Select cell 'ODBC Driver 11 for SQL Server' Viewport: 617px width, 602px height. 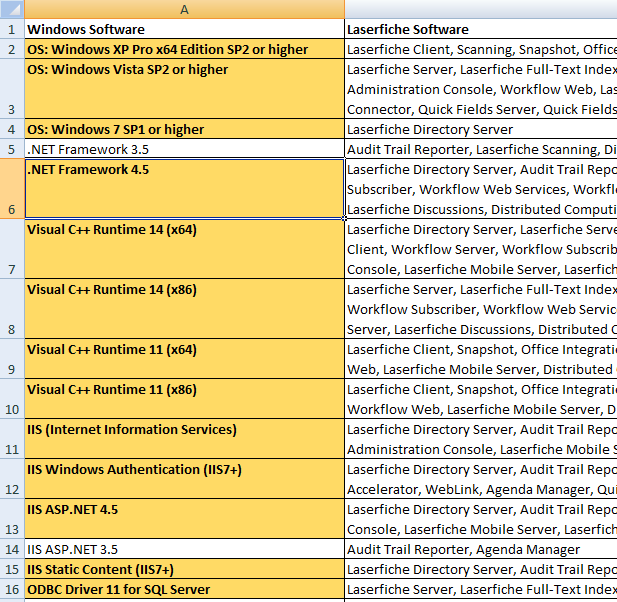pyautogui.click(x=185, y=589)
